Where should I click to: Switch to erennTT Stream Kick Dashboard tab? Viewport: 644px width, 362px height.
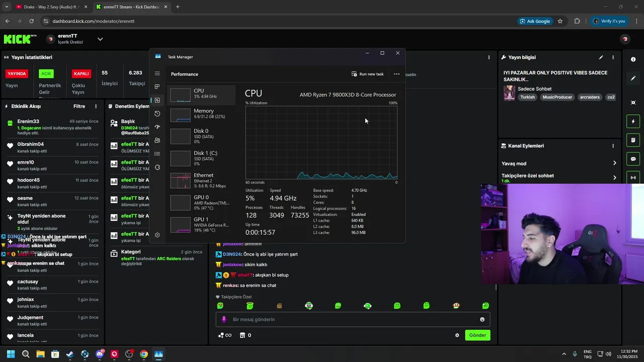point(132,7)
